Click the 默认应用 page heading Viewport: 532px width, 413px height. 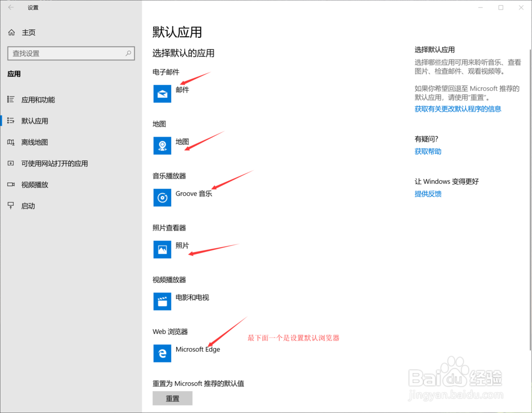coord(177,32)
